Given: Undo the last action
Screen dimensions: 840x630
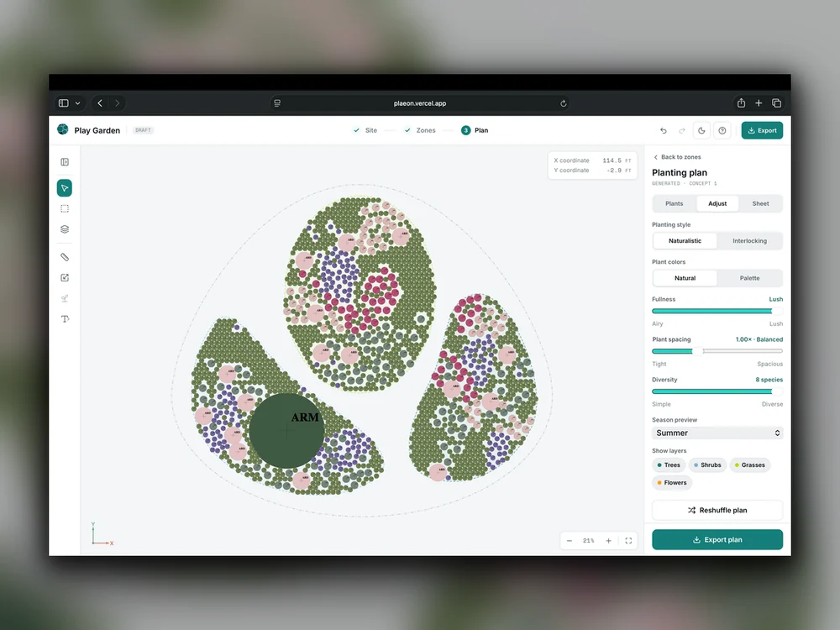Looking at the screenshot, I should point(664,130).
